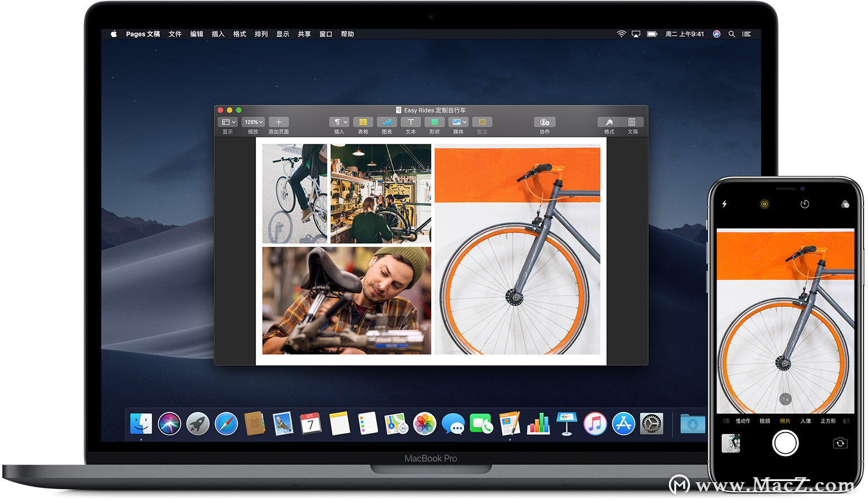
Task: Open Numbers from the Dock
Action: (538, 424)
